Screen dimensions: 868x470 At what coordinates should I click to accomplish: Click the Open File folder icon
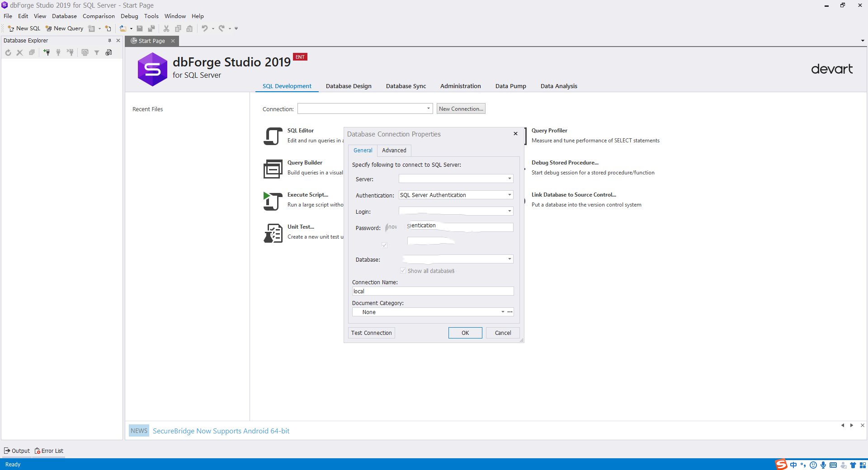(123, 28)
